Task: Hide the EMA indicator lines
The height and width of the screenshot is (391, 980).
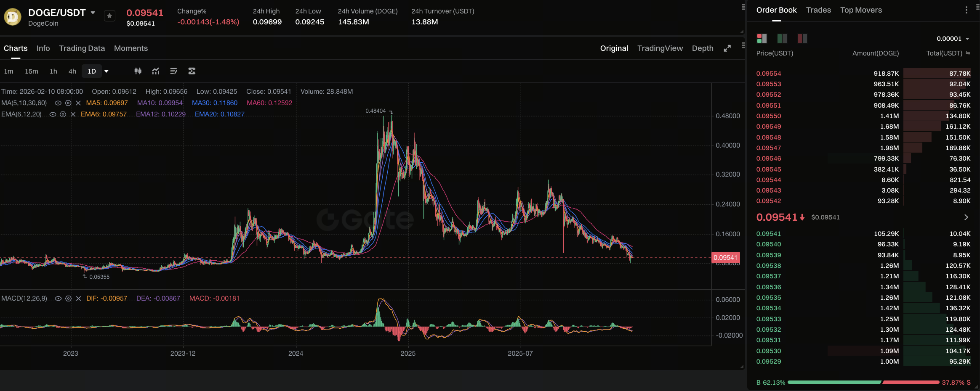Action: pos(52,114)
